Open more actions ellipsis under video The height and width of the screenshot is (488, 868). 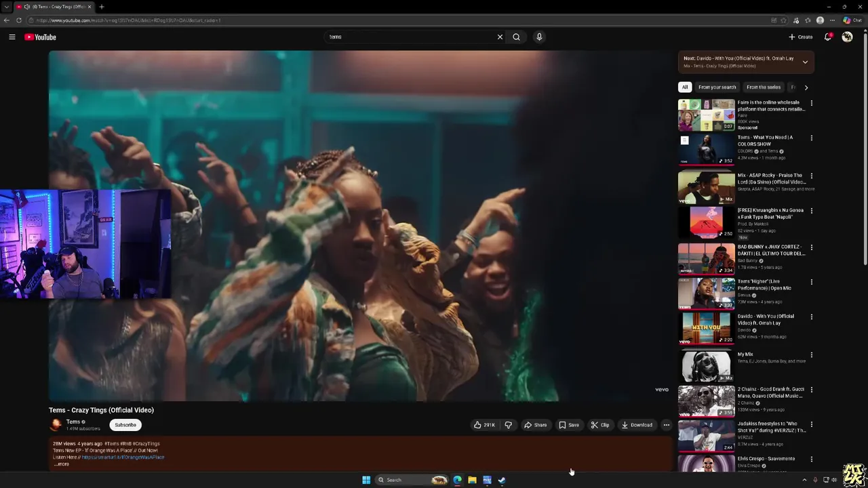pyautogui.click(x=667, y=425)
